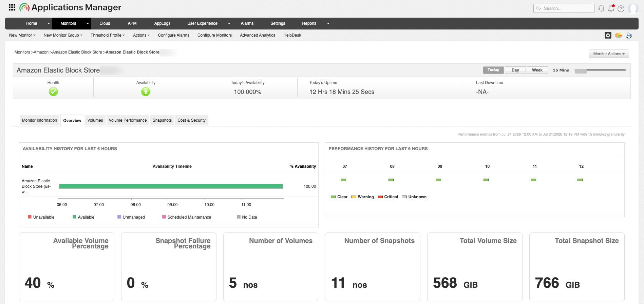Open the alarm notifications bell icon
This screenshot has width=644, height=304.
611,8
